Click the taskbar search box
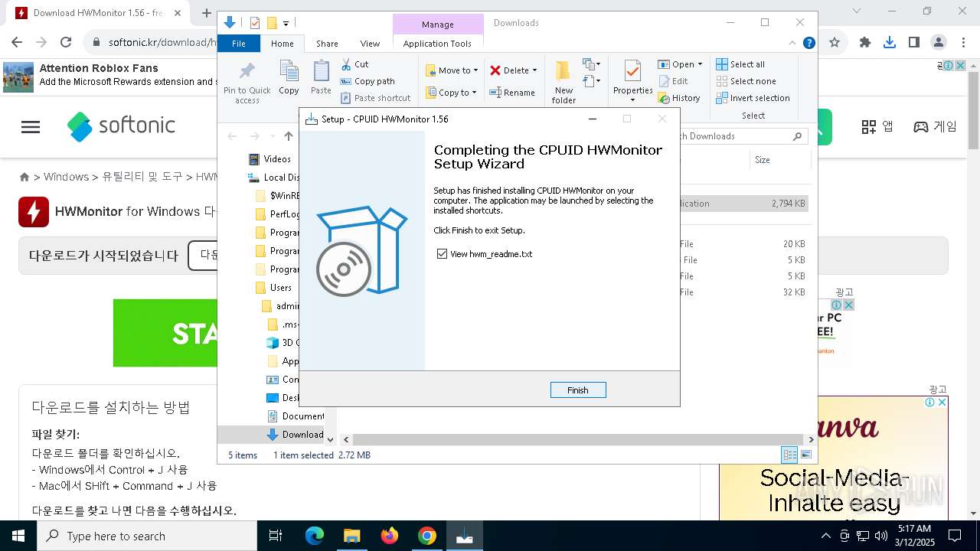Image resolution: width=980 pixels, height=551 pixels. [147, 536]
